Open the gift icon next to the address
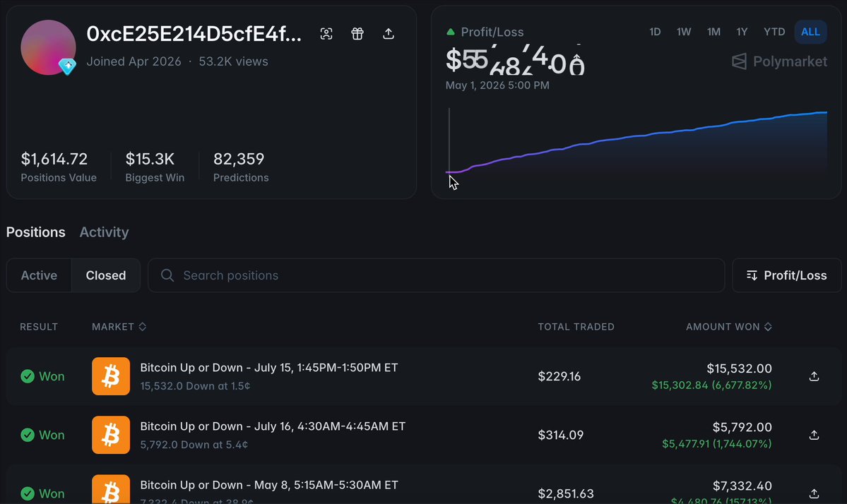The image size is (847, 504). click(357, 34)
